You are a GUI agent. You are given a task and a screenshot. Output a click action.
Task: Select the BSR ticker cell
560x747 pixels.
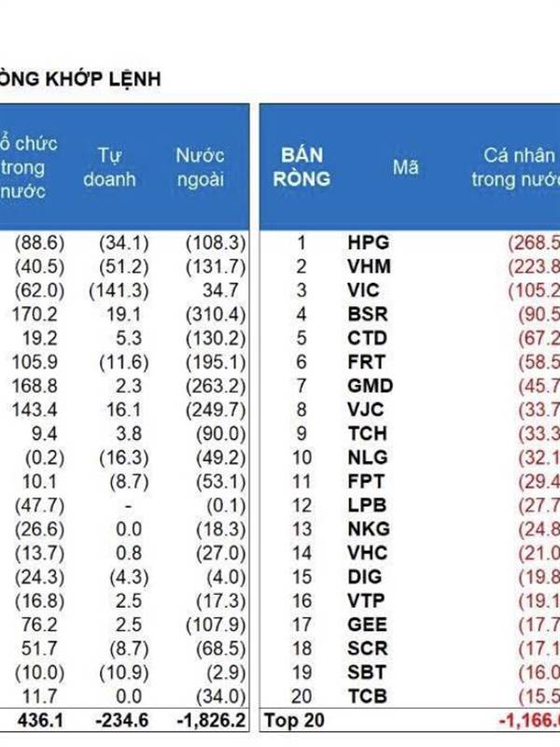[367, 315]
